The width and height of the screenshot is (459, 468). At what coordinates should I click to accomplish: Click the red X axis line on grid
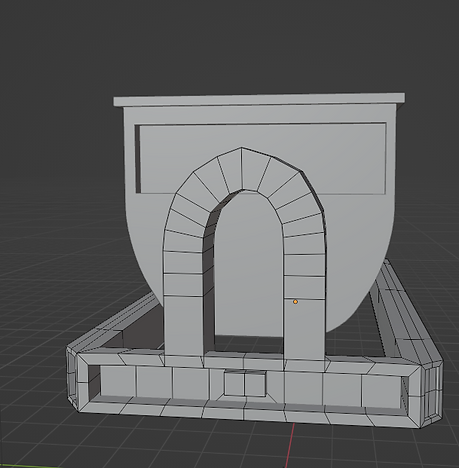pos(289,445)
